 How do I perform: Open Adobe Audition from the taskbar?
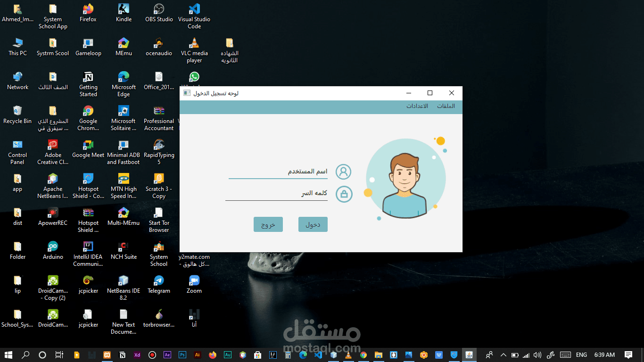pyautogui.click(x=228, y=355)
